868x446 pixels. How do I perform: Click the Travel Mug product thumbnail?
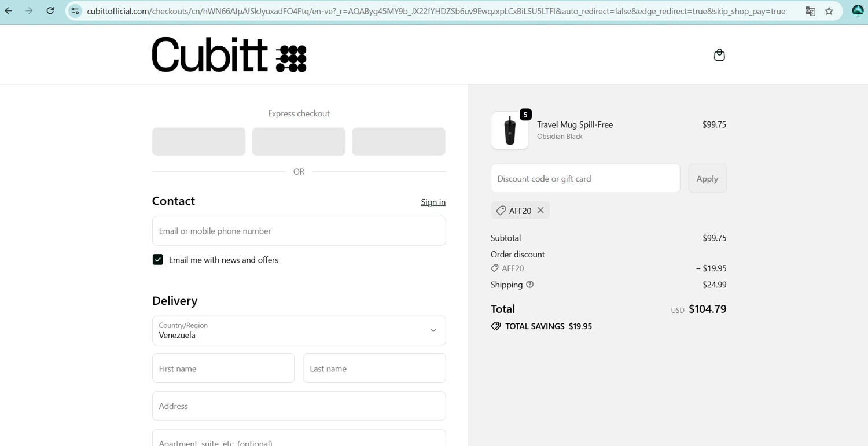pos(510,130)
